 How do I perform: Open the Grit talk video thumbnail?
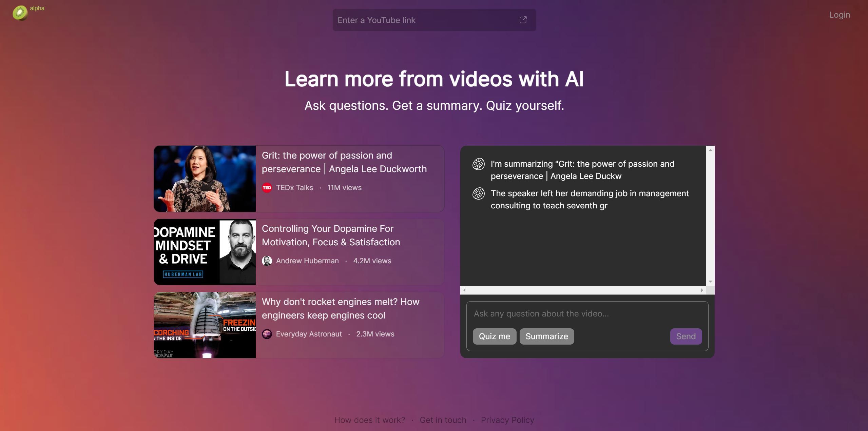coord(205,179)
